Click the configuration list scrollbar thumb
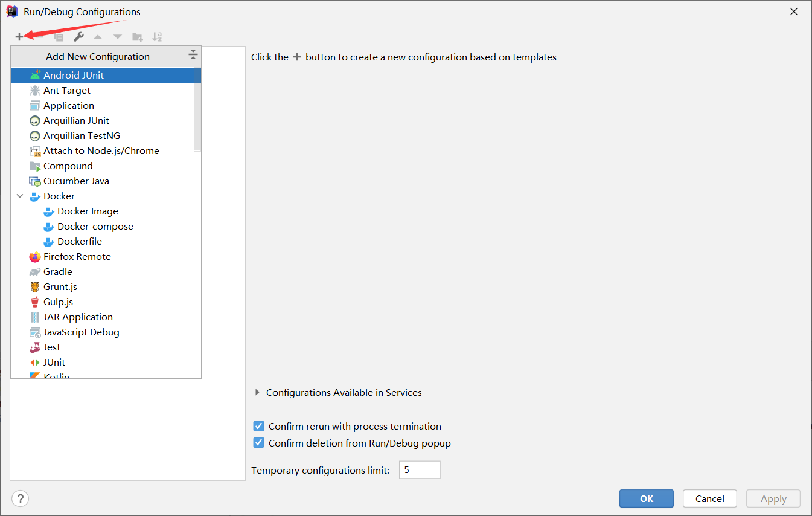Screen dimensions: 812x516 197,117
